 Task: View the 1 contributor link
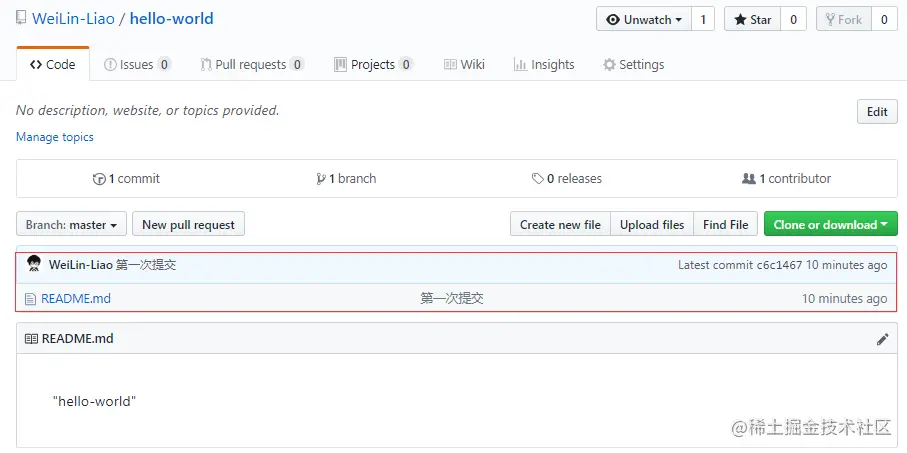[787, 179]
